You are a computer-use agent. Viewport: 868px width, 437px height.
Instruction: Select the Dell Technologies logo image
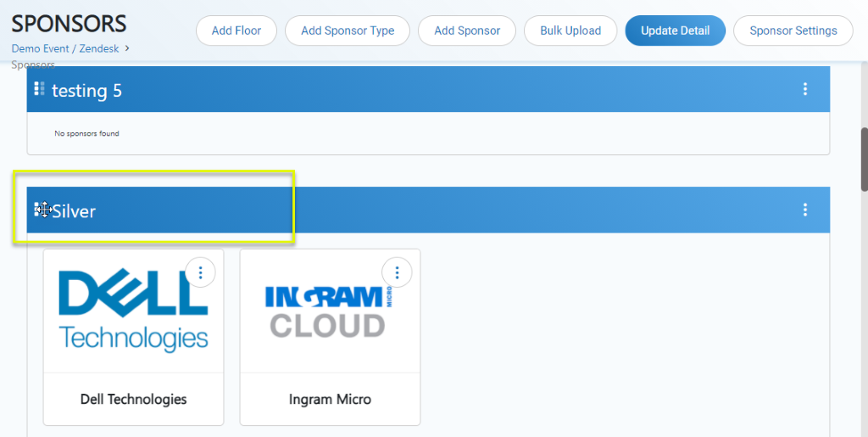(x=133, y=311)
